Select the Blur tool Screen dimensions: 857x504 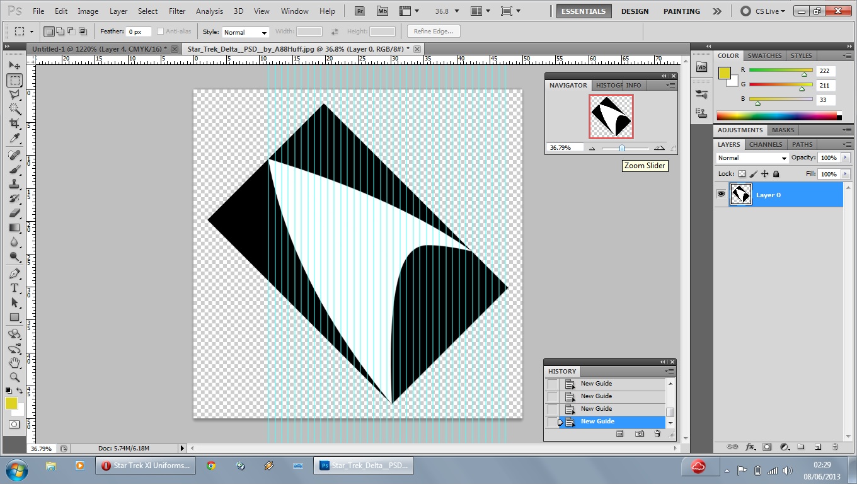click(x=14, y=242)
